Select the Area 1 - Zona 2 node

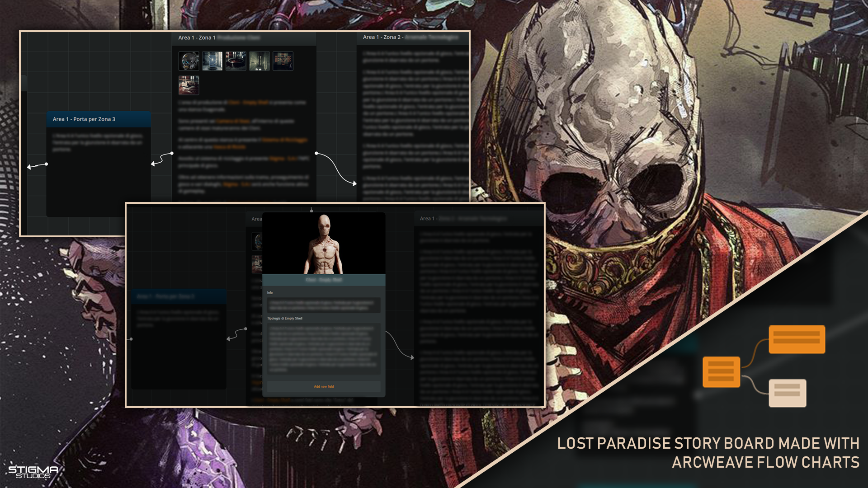click(398, 38)
